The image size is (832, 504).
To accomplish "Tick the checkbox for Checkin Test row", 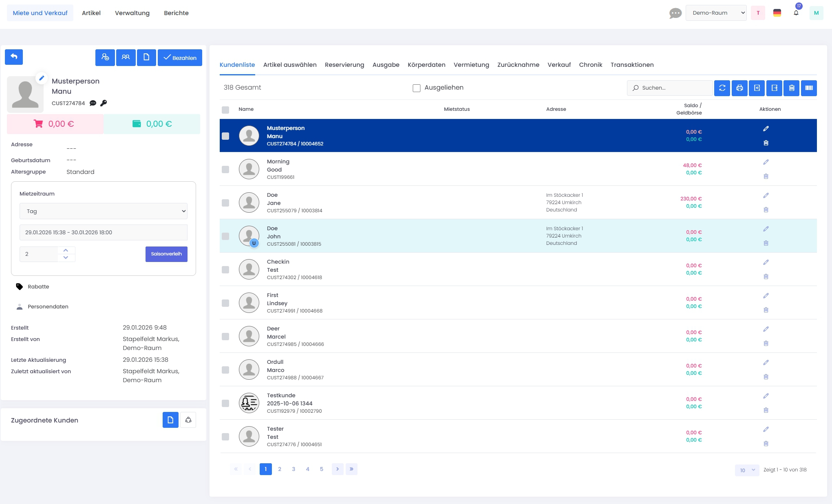I will 225,270.
